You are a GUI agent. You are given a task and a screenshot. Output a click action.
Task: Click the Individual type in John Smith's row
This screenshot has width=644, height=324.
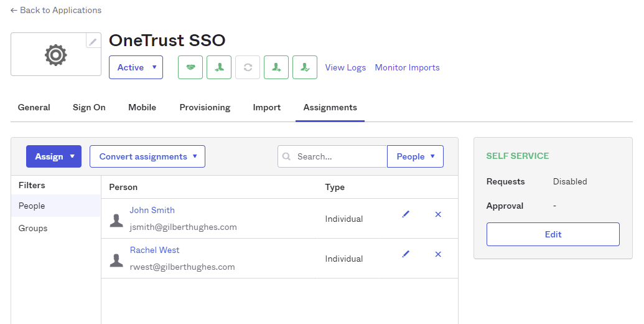[344, 219]
